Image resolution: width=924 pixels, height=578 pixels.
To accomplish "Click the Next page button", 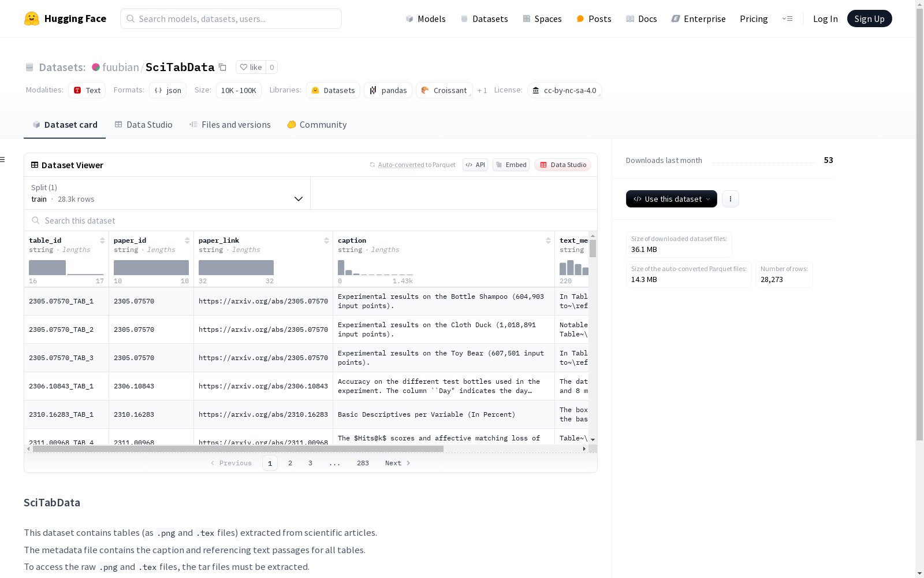I will coord(398,463).
